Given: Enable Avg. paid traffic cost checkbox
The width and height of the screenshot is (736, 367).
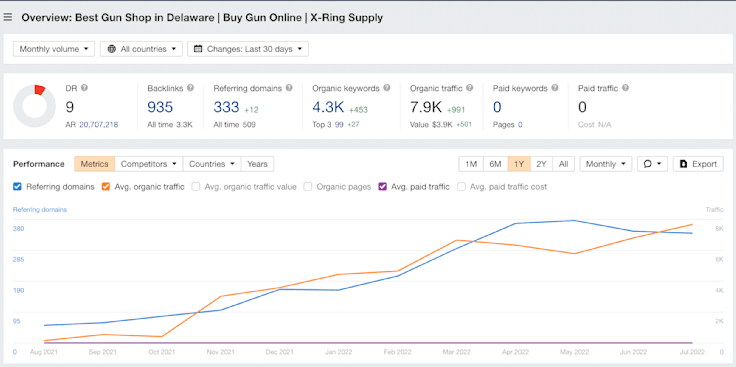Looking at the screenshot, I should 461,186.
